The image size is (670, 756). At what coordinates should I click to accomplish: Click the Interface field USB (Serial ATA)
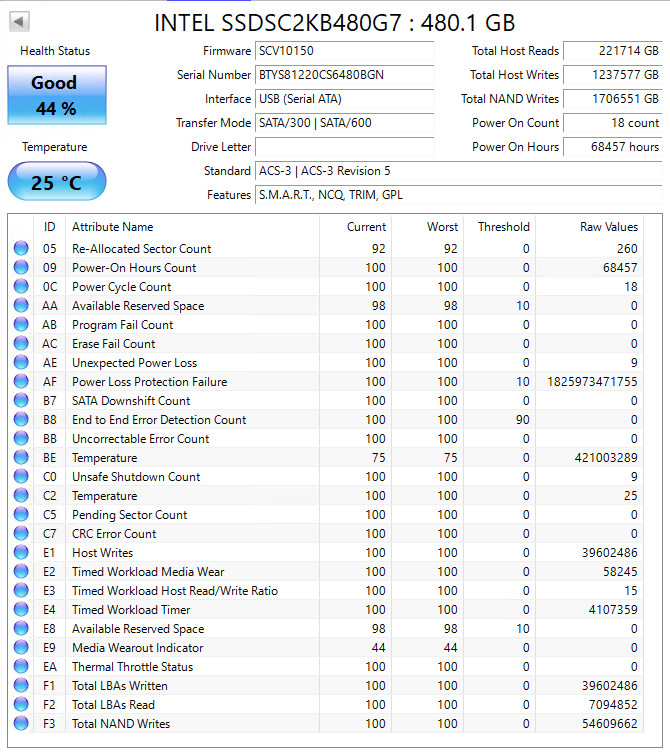[x=344, y=99]
